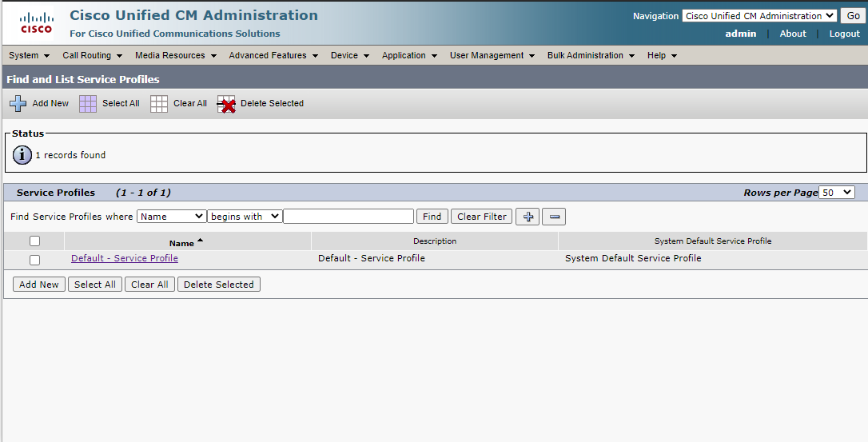The image size is (868, 442).
Task: Click the Clear Filter button
Action: [482, 217]
